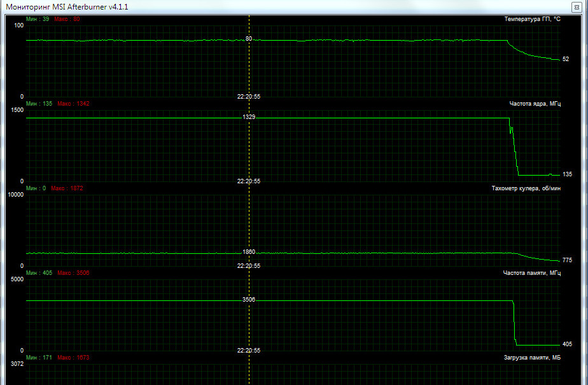Click the '5000' scale label of memory clock graph
The image size is (588, 385).
17,279
